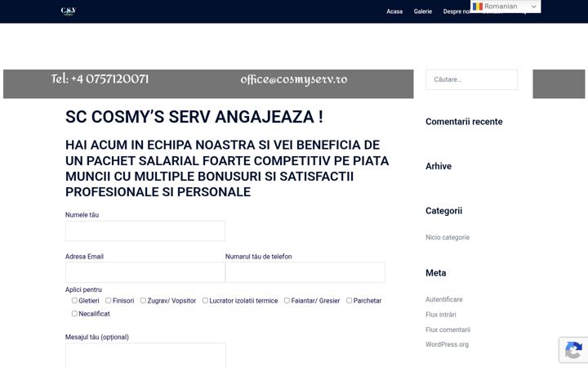Click the telephone number in banner
Image resolution: width=588 pixels, height=368 pixels.
point(100,79)
